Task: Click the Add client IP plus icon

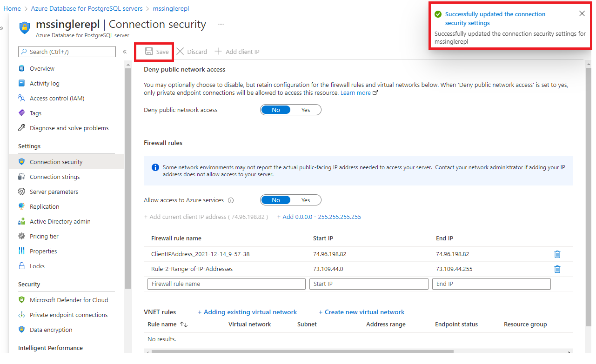Action: pyautogui.click(x=218, y=52)
